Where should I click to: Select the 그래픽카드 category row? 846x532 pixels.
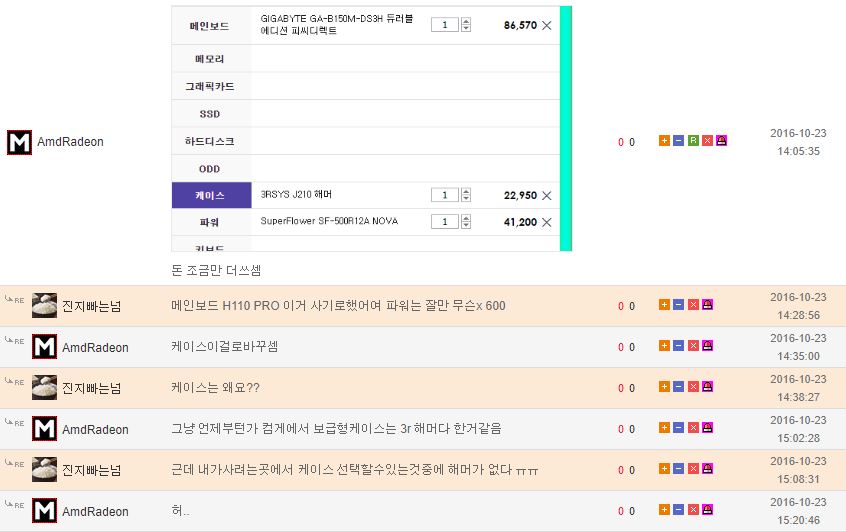click(212, 86)
